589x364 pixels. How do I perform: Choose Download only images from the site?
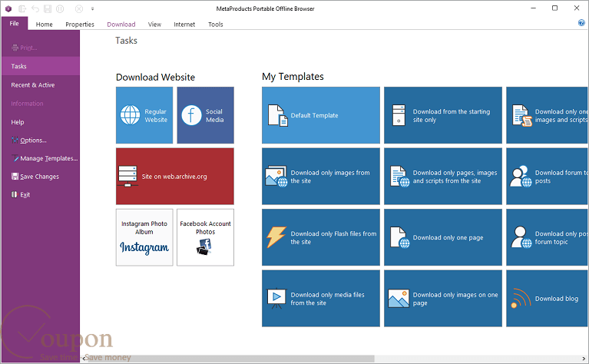(321, 176)
